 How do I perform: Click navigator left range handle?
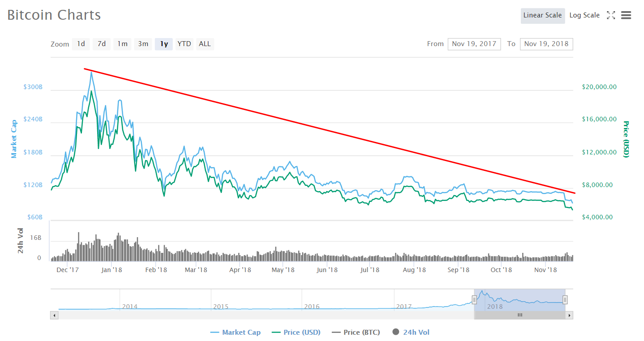(x=474, y=300)
